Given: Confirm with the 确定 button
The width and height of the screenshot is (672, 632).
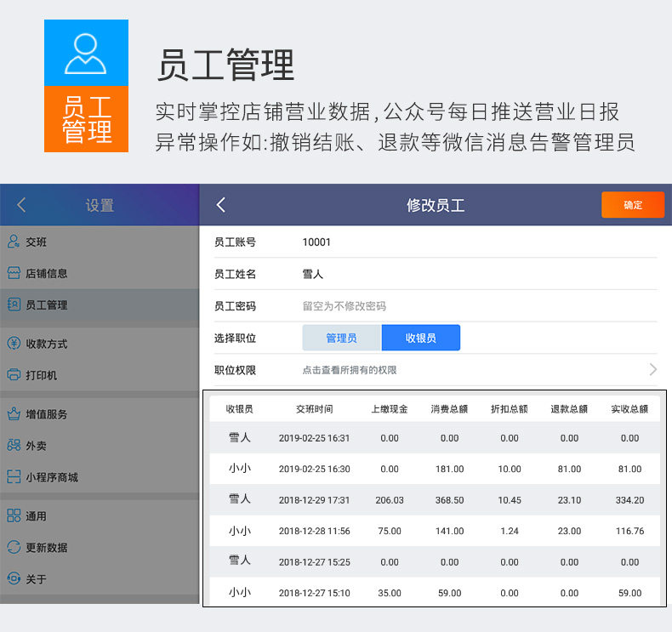Looking at the screenshot, I should [633, 205].
